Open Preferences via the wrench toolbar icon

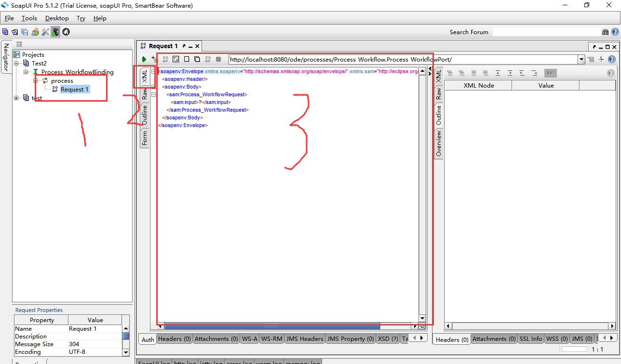pyautogui.click(x=45, y=32)
